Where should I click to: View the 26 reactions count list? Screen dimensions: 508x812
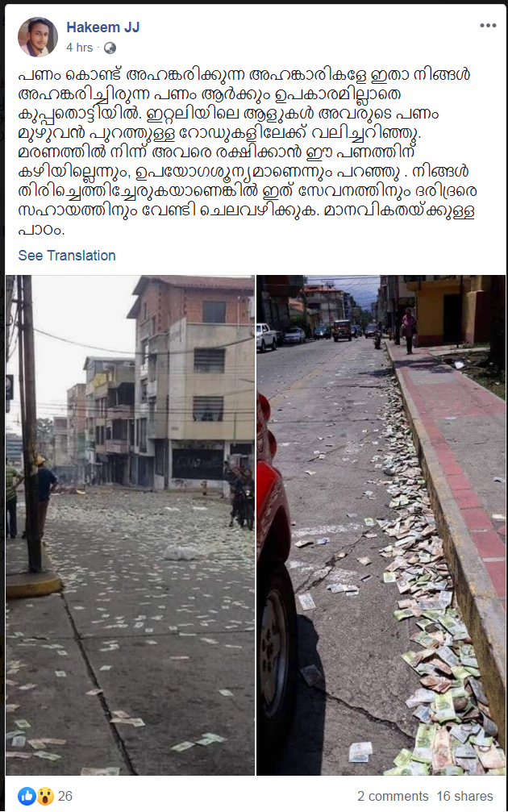click(65, 796)
